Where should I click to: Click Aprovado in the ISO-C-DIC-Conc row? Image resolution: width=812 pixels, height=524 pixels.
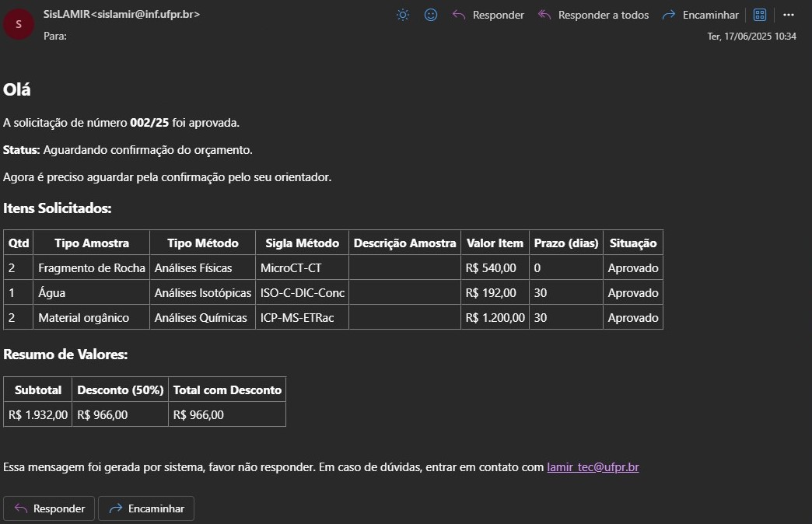coord(633,293)
